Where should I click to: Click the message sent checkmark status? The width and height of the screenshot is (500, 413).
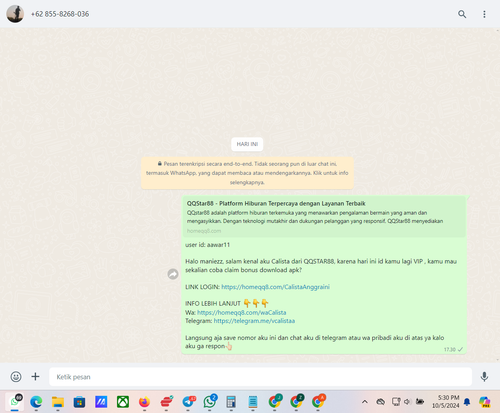(x=460, y=349)
